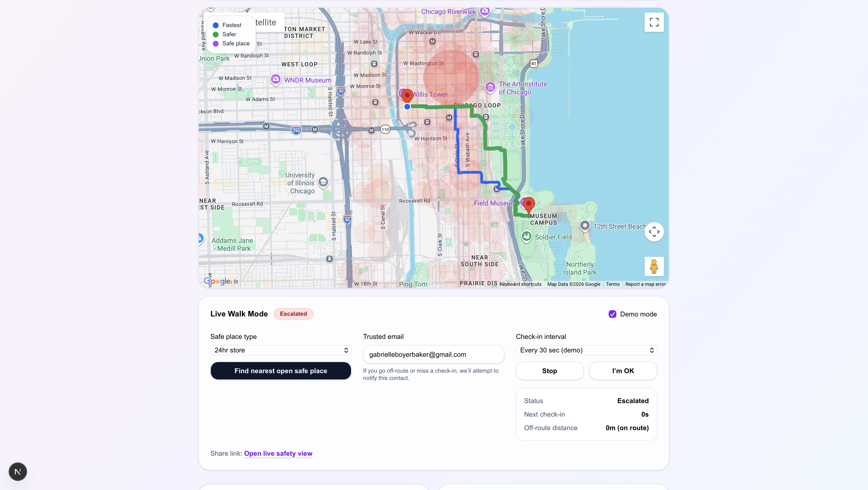Click the University of Illinois Chicago marker
Image resolution: width=868 pixels, height=490 pixels.
(x=323, y=182)
